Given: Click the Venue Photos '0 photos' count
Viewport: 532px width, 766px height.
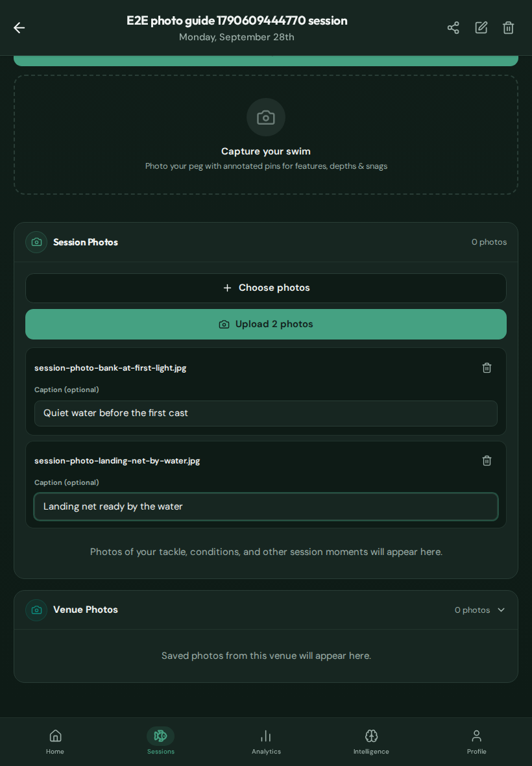Looking at the screenshot, I should click(x=472, y=610).
